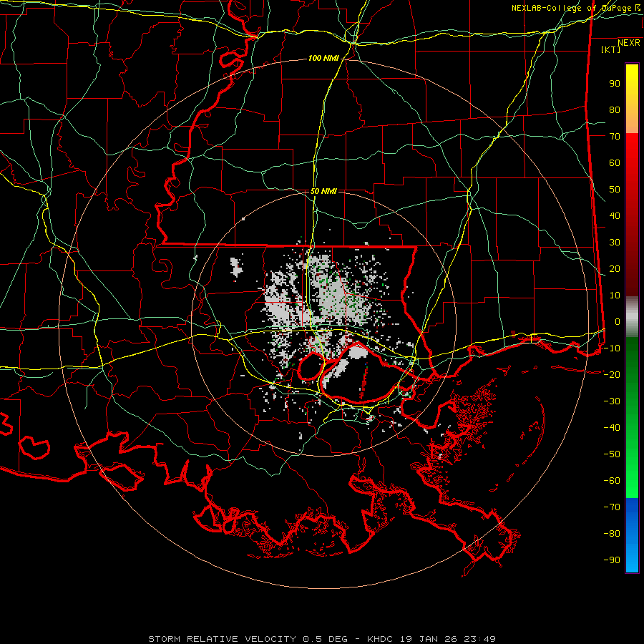Screen dimensions: 644x644
Task: Pick the blue segment of the velocity color bar
Action: click(632, 535)
